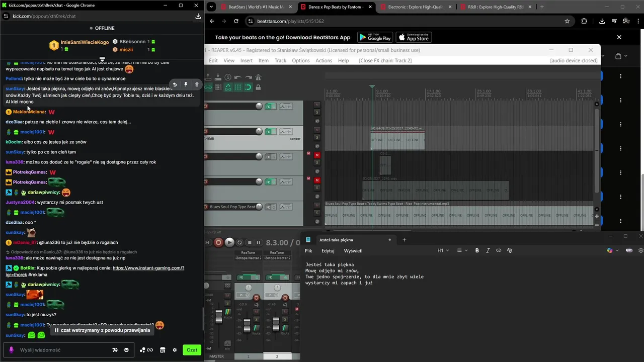This screenshot has width=644, height=362.
Task: Click Google Play download badge on BeatStars
Action: click(375, 38)
